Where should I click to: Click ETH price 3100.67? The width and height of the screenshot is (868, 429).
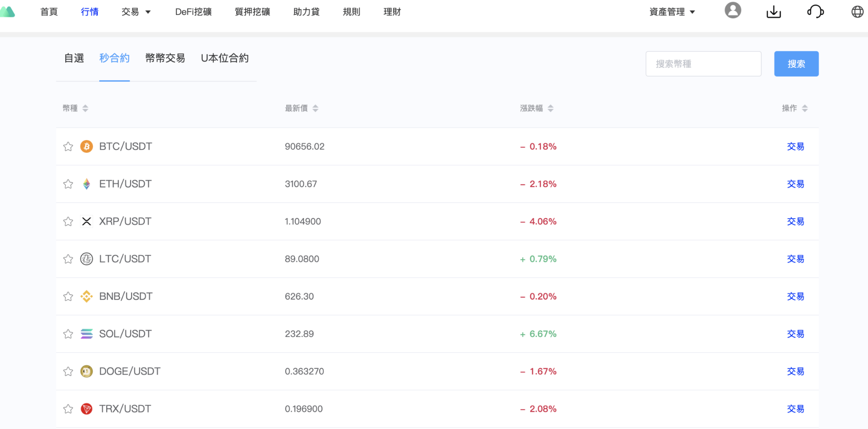(301, 184)
